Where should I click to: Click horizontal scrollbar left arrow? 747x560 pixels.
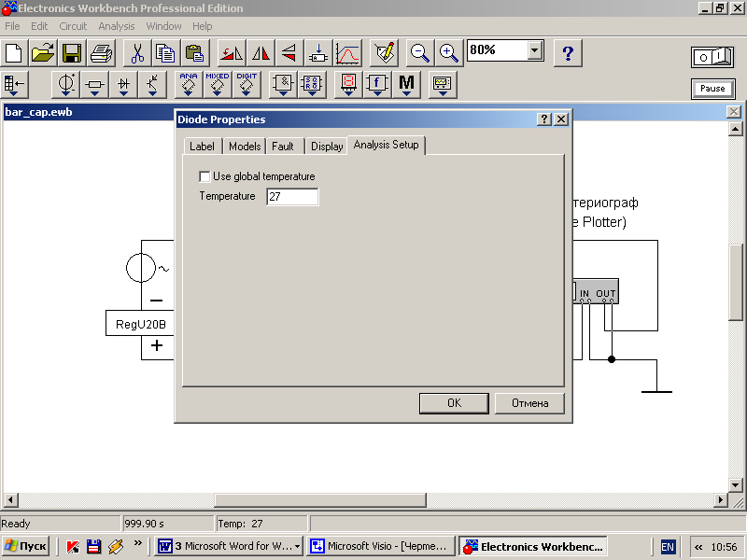click(x=10, y=500)
